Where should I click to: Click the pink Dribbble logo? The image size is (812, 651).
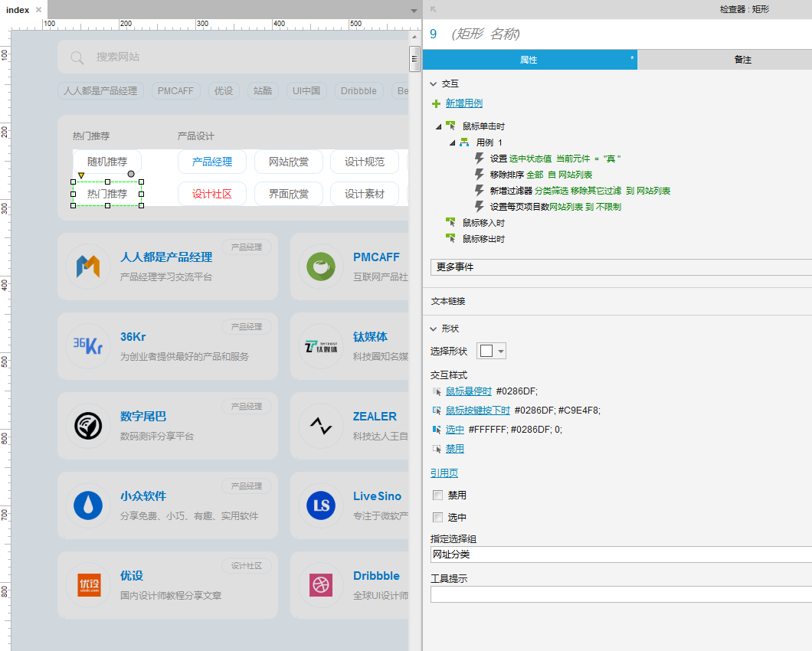[321, 585]
